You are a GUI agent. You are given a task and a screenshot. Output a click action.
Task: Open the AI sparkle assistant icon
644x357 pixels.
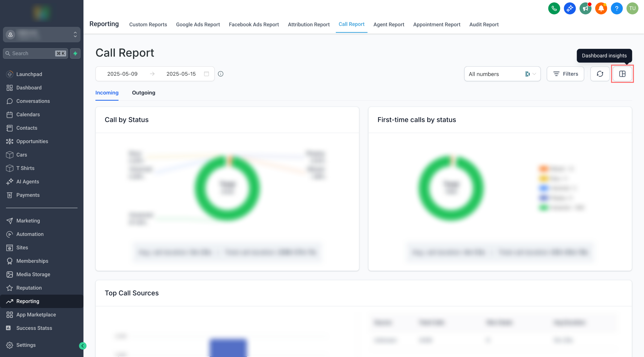[570, 8]
